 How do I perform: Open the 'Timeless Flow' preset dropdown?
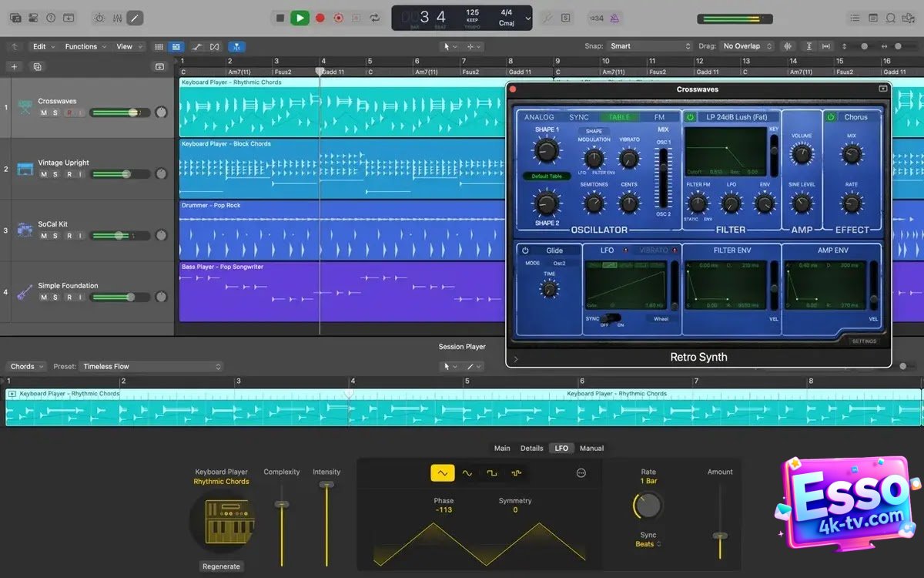[150, 366]
